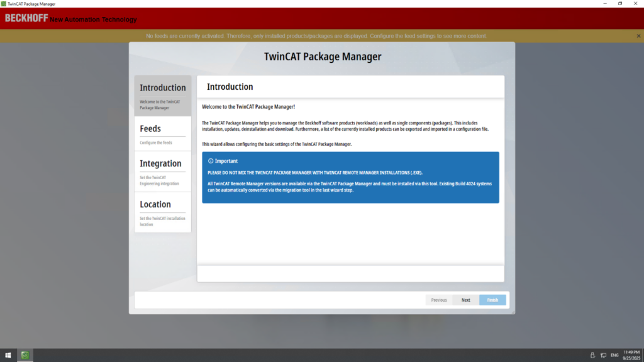Viewport: 644px width, 362px height.
Task: Click the TwinCAT Package Manager taskbar icon
Action: coord(25,356)
